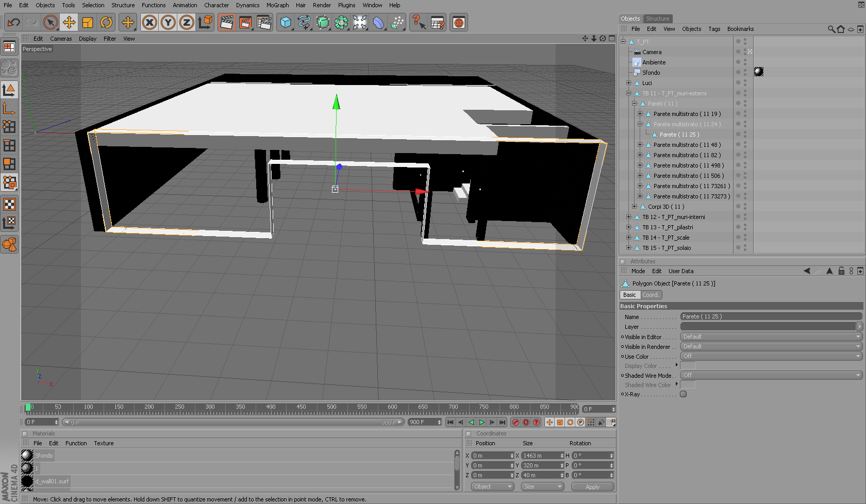866x504 pixels.
Task: Select the Object Axis tool
Action: (x=9, y=108)
